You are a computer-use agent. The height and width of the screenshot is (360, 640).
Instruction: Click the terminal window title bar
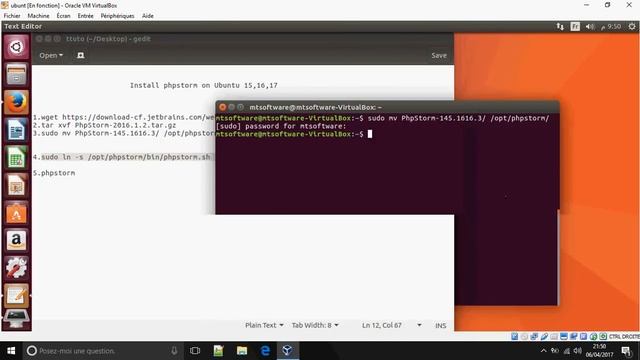tap(387, 107)
